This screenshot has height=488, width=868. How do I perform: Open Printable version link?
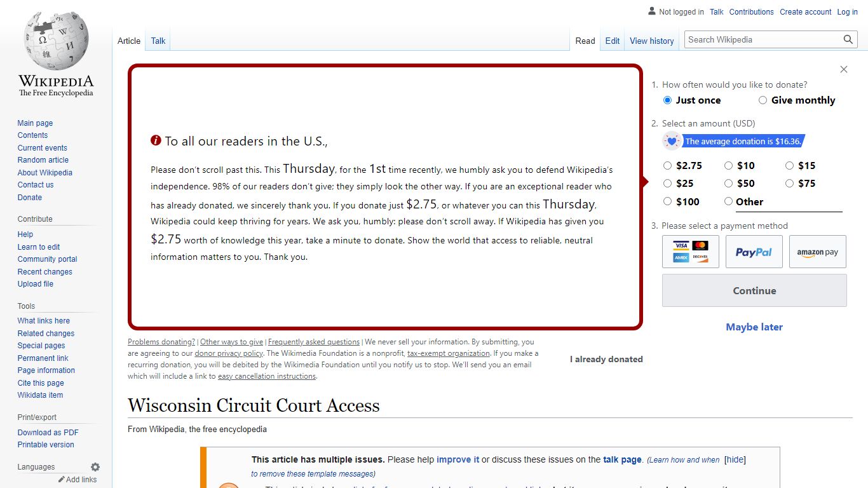pyautogui.click(x=46, y=445)
